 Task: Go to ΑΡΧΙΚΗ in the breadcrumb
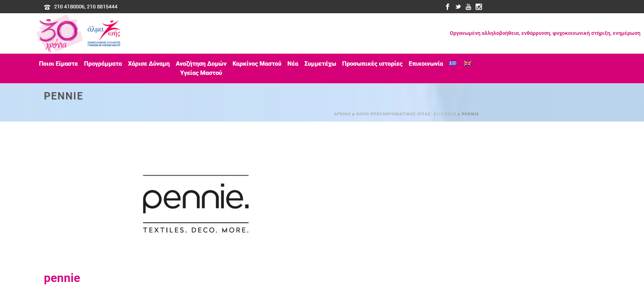pyautogui.click(x=342, y=114)
